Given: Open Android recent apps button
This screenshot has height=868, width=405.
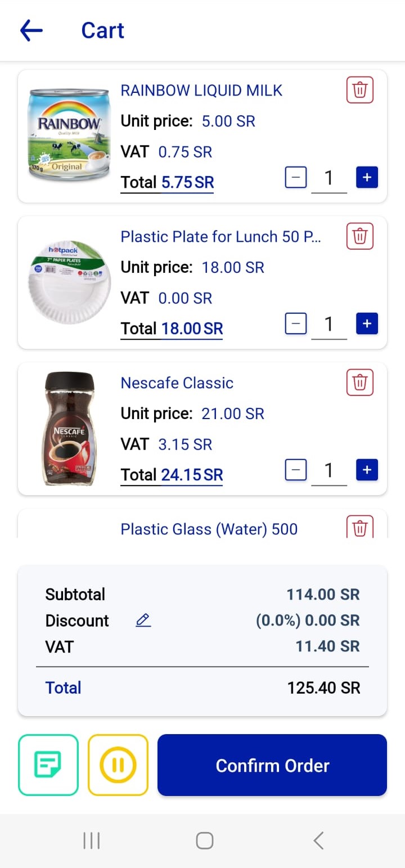Looking at the screenshot, I should coord(91,840).
